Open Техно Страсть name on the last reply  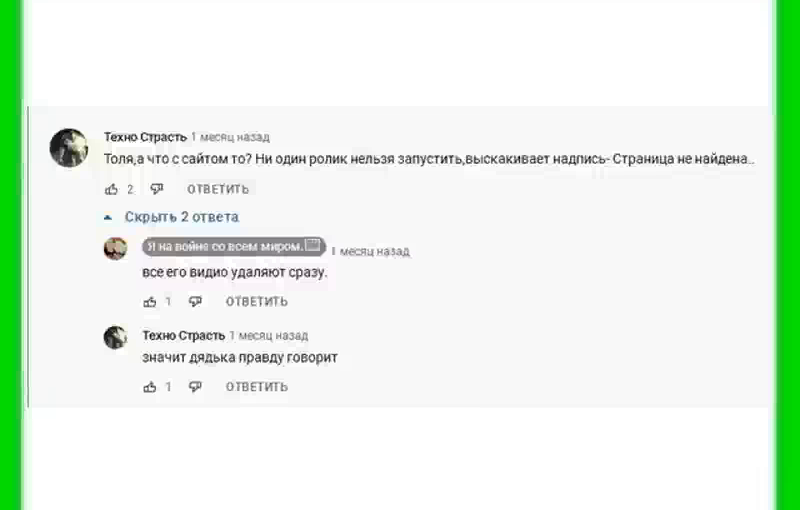pyautogui.click(x=184, y=336)
